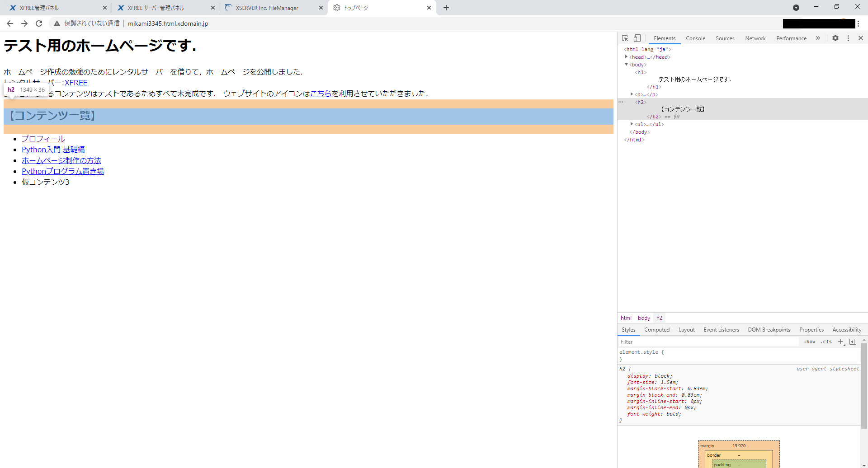Open the Chrome three-dot menu
868x468 pixels.
coord(859,23)
